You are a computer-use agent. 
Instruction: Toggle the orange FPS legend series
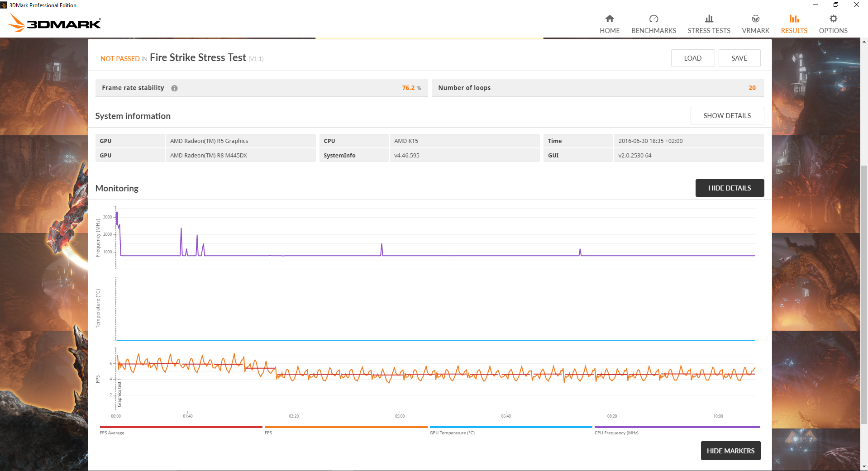pyautogui.click(x=346, y=427)
